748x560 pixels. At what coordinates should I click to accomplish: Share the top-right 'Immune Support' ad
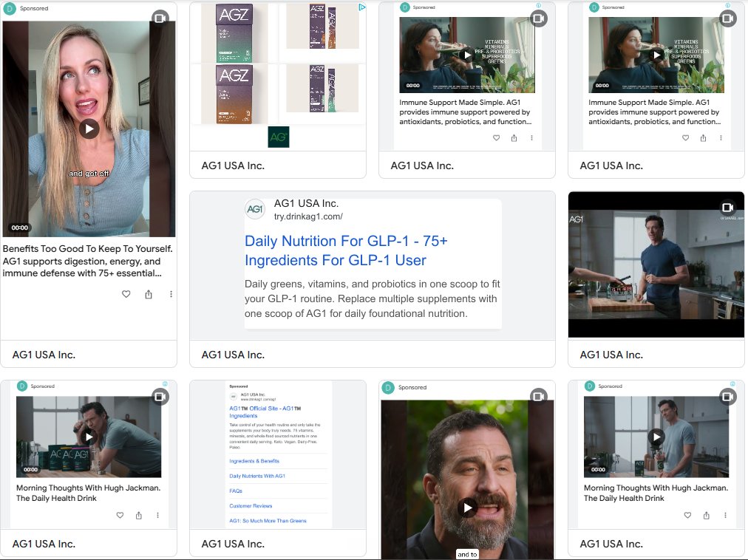(x=703, y=138)
